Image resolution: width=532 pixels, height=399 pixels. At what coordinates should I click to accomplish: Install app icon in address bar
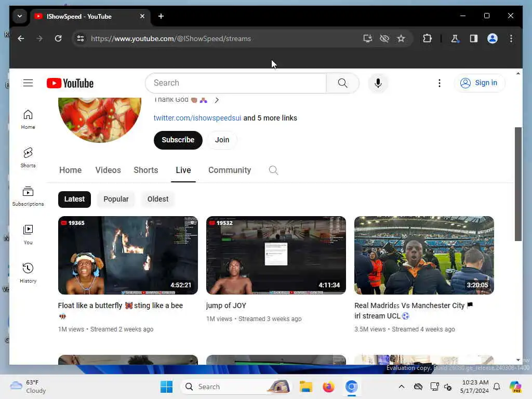tap(368, 38)
